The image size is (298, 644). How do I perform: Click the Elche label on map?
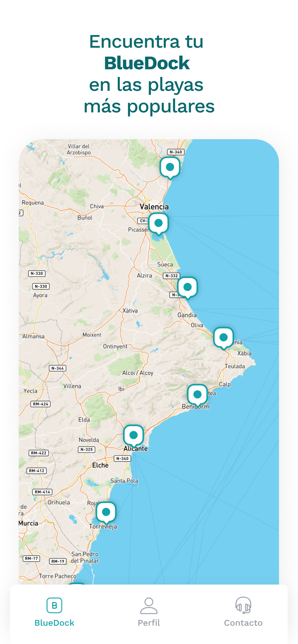[100, 465]
